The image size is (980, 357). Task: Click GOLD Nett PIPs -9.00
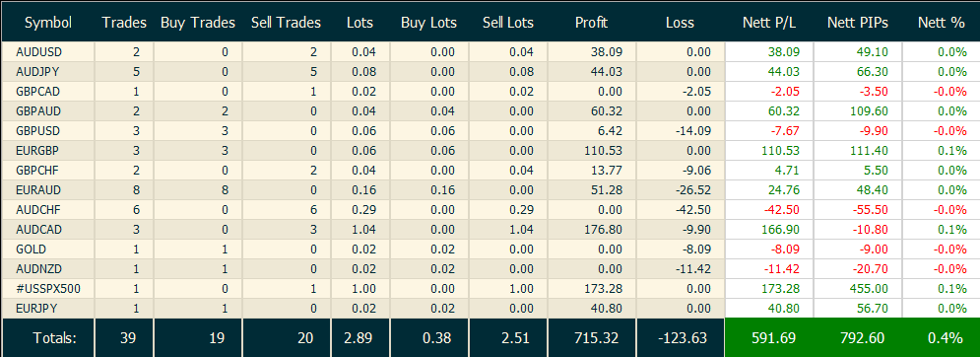[x=873, y=250]
